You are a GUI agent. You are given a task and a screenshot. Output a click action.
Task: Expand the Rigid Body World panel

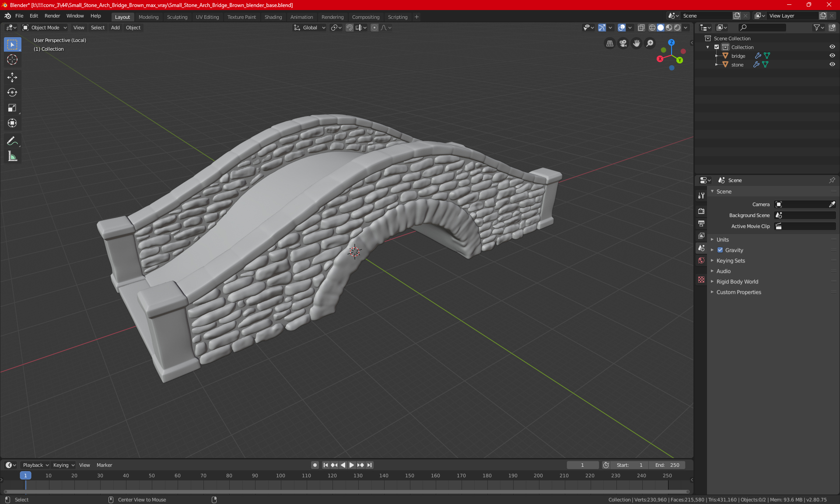pos(737,282)
